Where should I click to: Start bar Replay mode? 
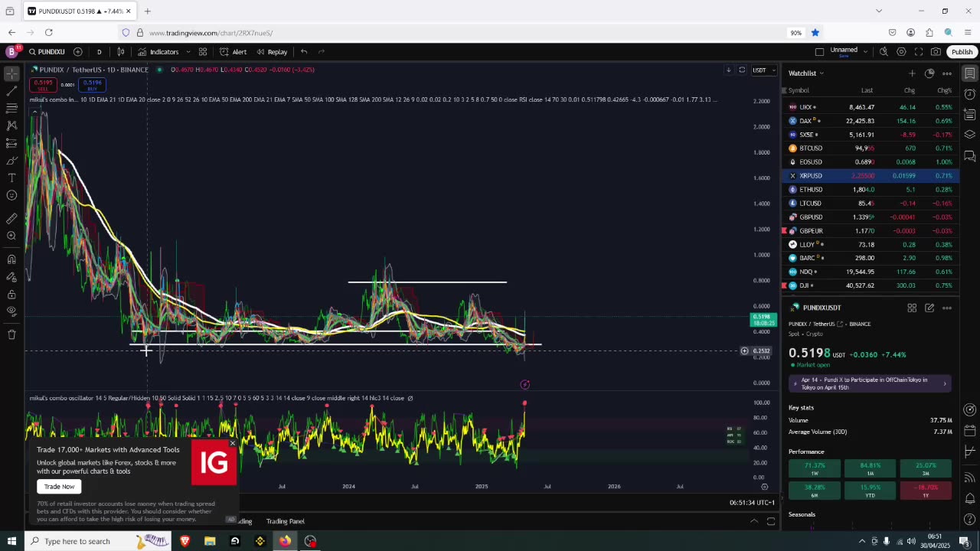click(x=272, y=52)
